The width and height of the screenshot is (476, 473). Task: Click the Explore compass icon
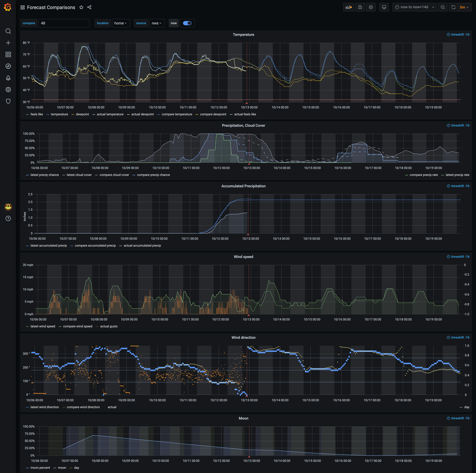[x=8, y=66]
